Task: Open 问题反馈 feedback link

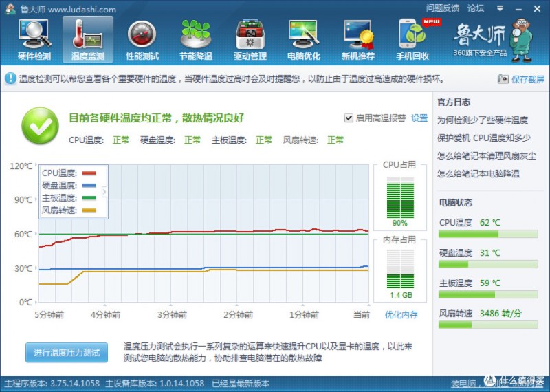Action: 443,8
